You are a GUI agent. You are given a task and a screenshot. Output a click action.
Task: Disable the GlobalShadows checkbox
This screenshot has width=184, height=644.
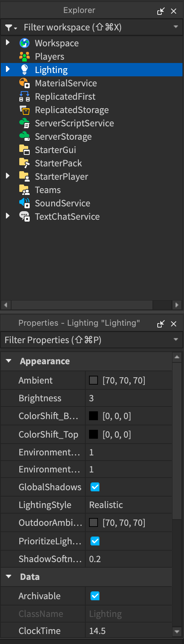pos(95,487)
